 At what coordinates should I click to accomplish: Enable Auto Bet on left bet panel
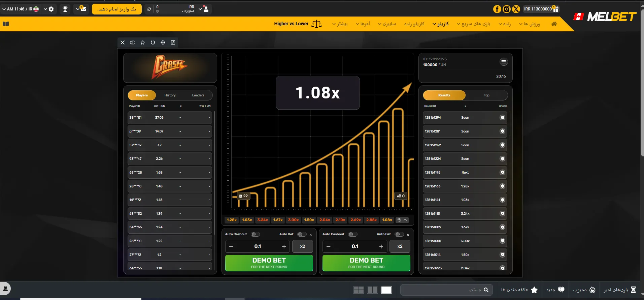pos(302,234)
